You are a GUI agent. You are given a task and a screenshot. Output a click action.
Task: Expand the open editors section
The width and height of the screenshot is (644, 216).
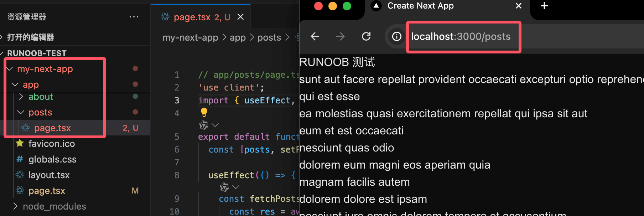tap(30, 37)
